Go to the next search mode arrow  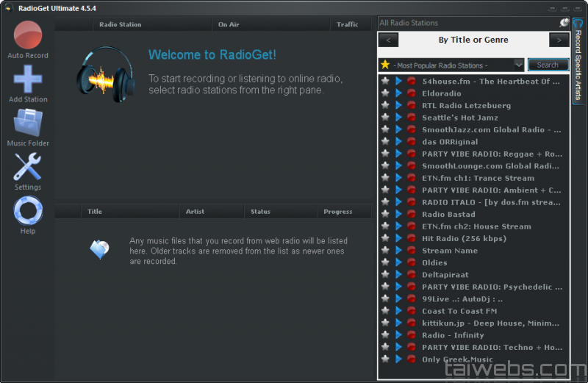coord(559,40)
